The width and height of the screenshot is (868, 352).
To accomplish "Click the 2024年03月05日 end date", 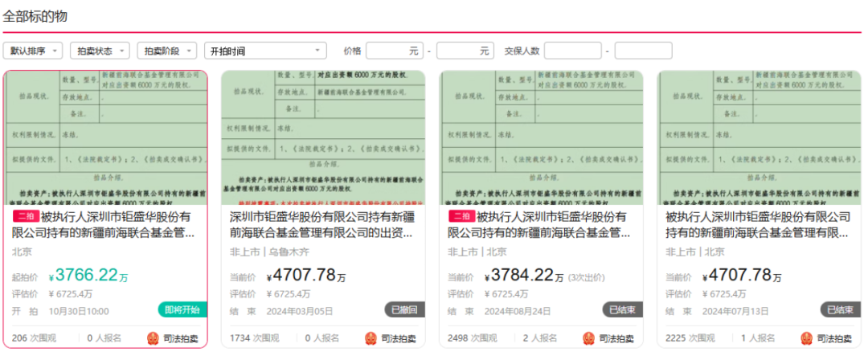I will [x=300, y=311].
